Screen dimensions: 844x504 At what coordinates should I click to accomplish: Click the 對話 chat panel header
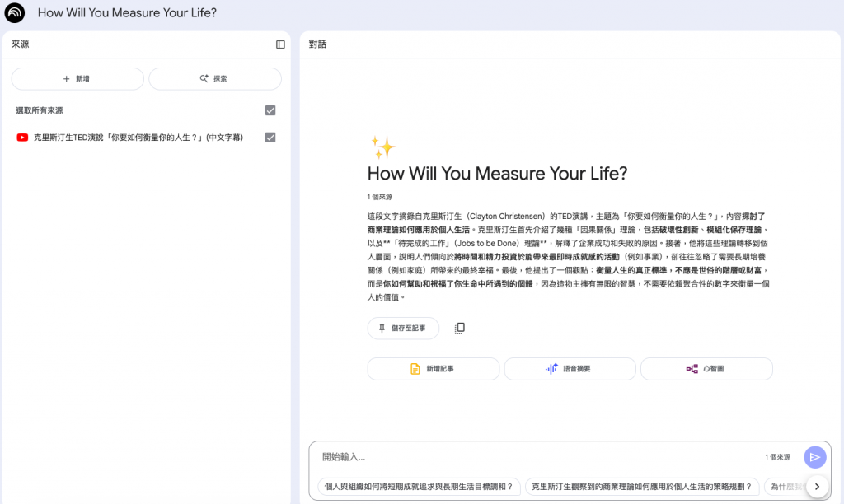pos(317,44)
